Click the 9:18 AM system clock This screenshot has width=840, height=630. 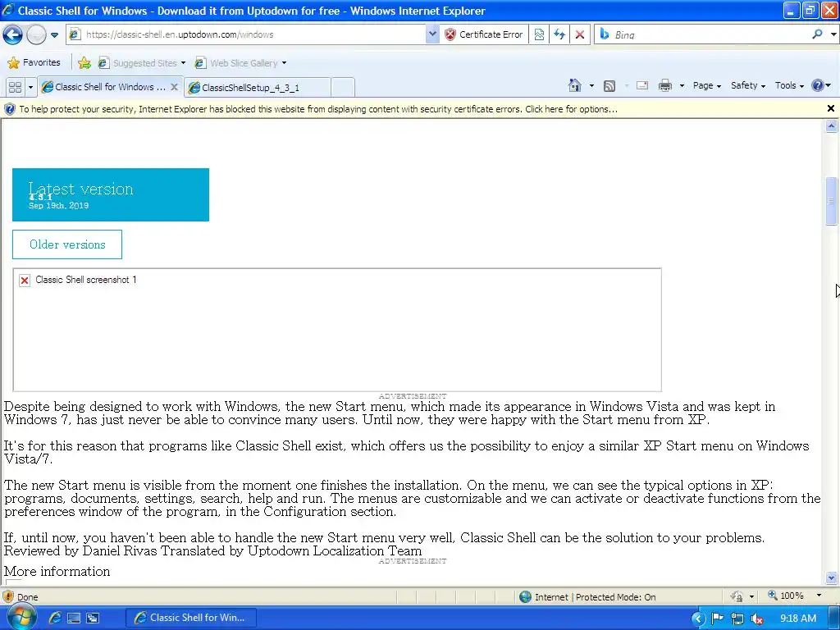coord(797,619)
